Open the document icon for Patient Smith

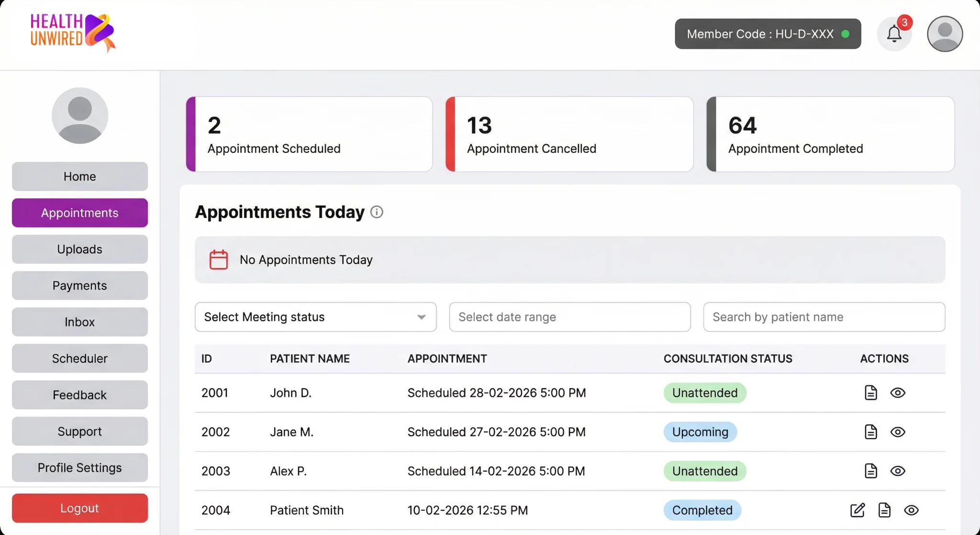884,510
